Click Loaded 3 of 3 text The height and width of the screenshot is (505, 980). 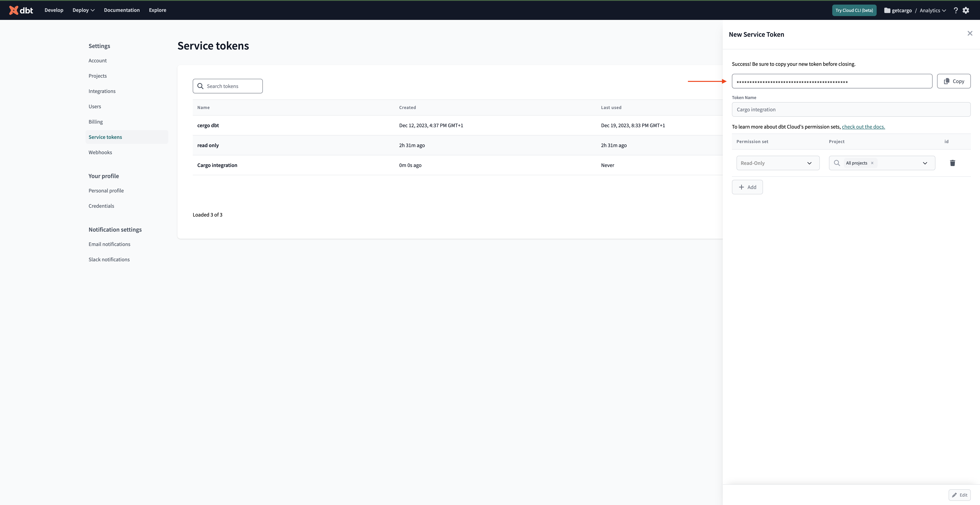coord(208,214)
